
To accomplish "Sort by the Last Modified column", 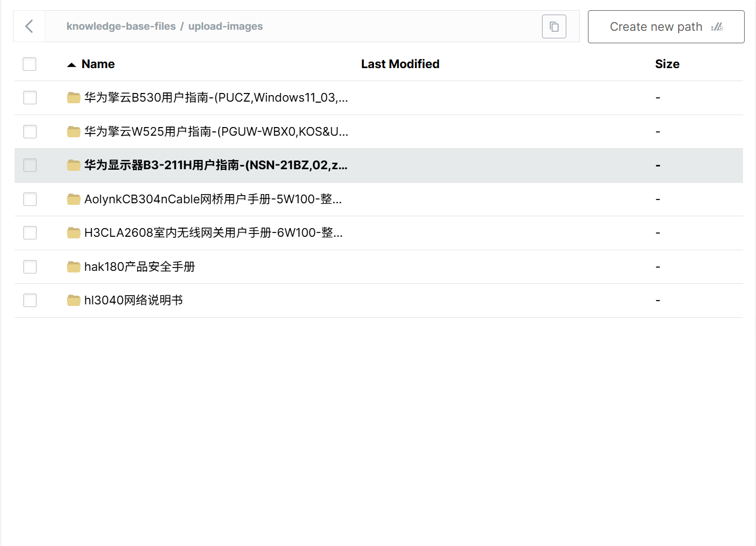I will [x=400, y=64].
